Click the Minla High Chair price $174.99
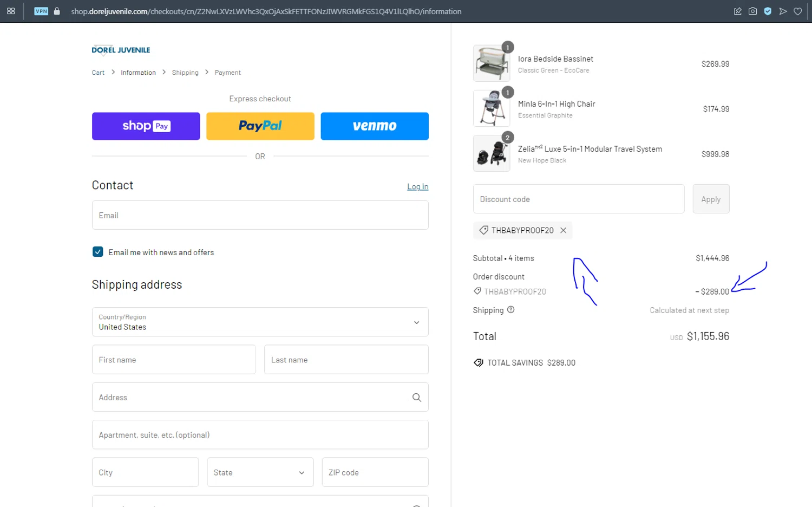Screen dimensions: 812x507 coord(716,109)
